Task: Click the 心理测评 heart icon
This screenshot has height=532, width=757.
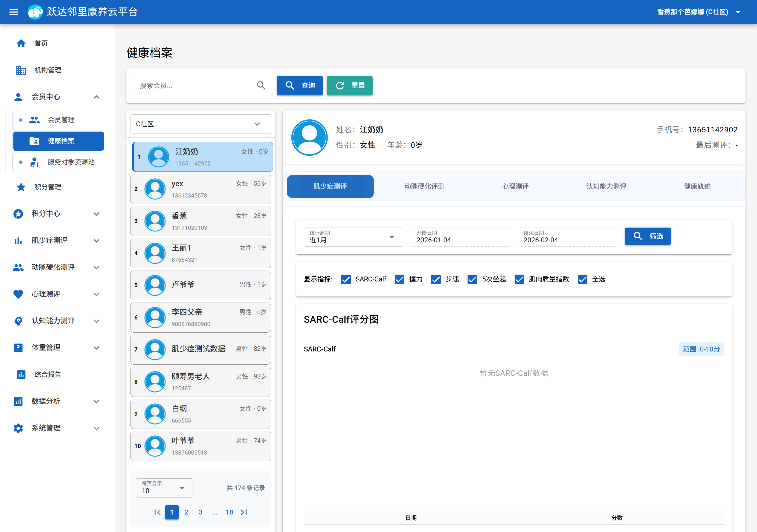Action: click(x=18, y=294)
